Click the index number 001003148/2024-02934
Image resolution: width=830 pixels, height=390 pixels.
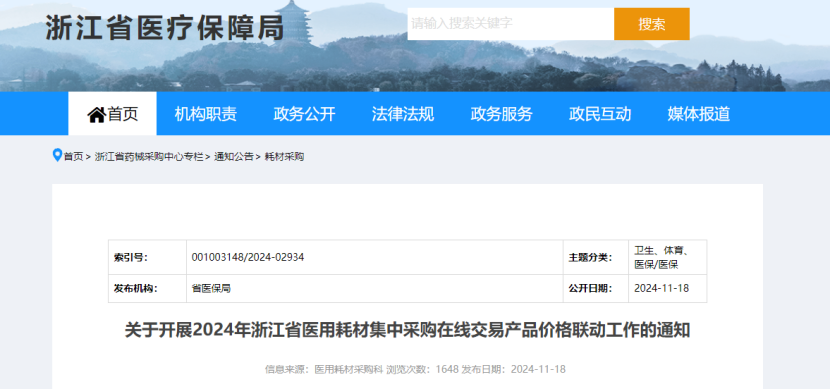[248, 257]
